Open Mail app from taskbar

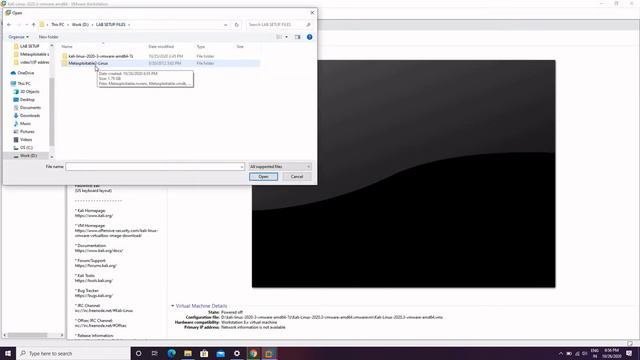pos(220,353)
